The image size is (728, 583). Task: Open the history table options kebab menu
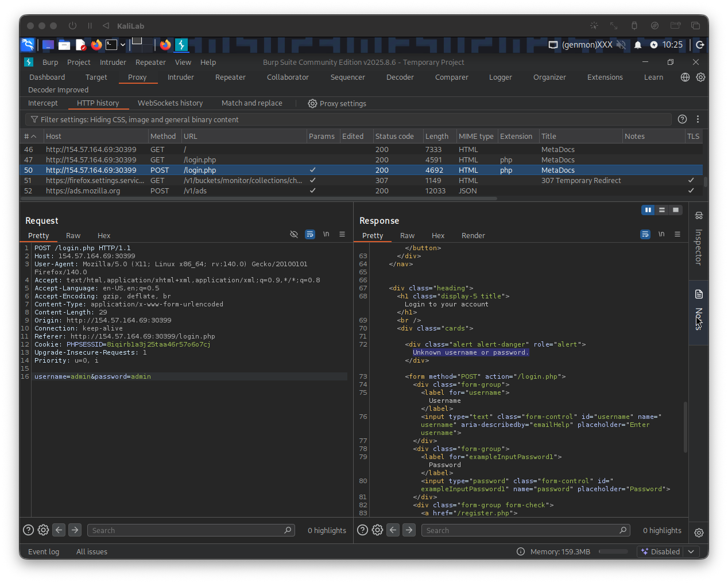pos(698,119)
